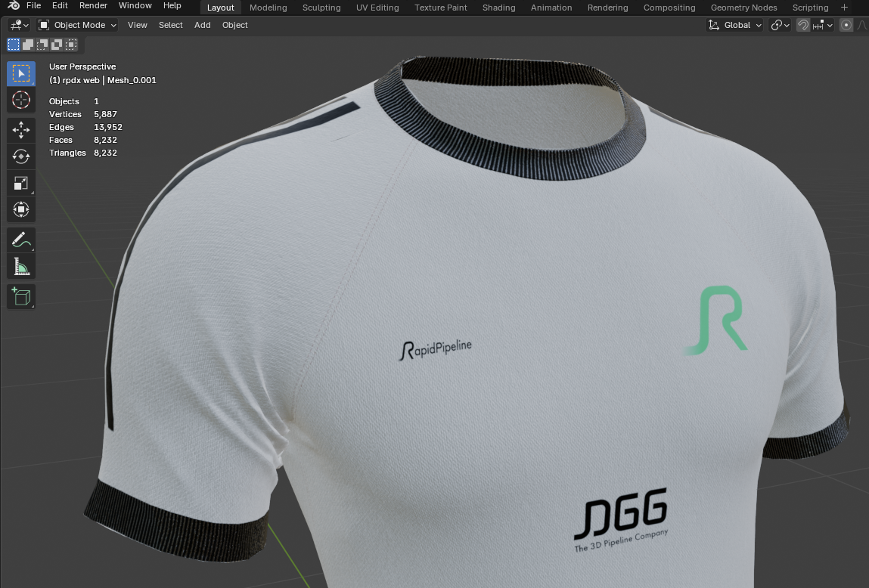Toggle the Snap magnet button
Viewport: 869px width, 588px height.
[803, 25]
